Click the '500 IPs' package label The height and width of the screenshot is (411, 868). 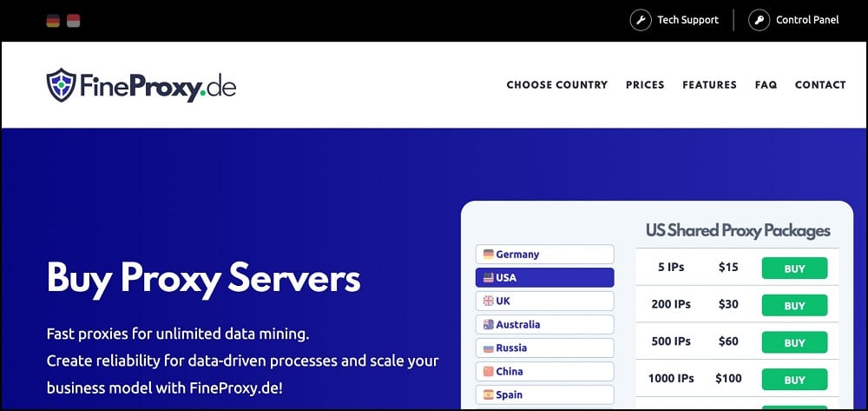pos(671,341)
